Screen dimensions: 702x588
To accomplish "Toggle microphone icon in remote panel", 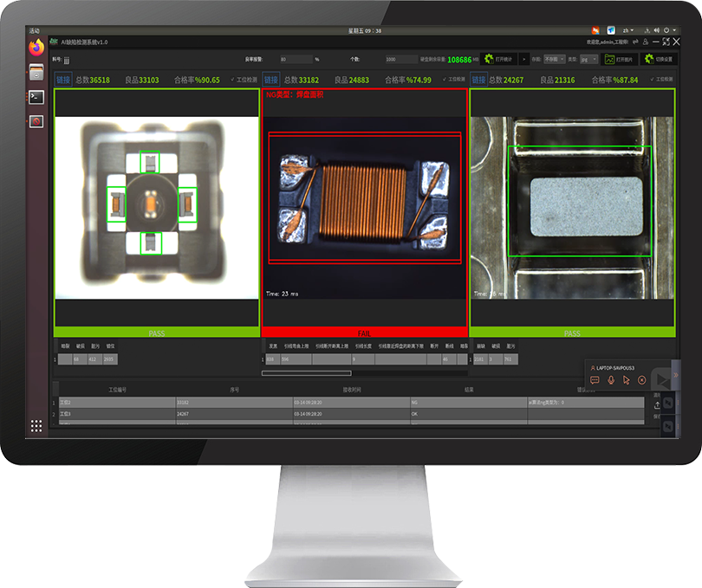I will point(611,380).
